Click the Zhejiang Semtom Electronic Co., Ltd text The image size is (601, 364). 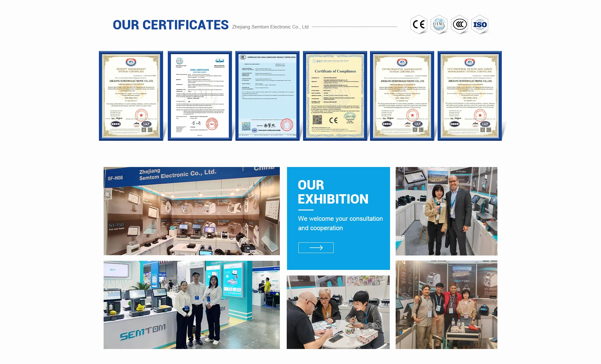270,27
